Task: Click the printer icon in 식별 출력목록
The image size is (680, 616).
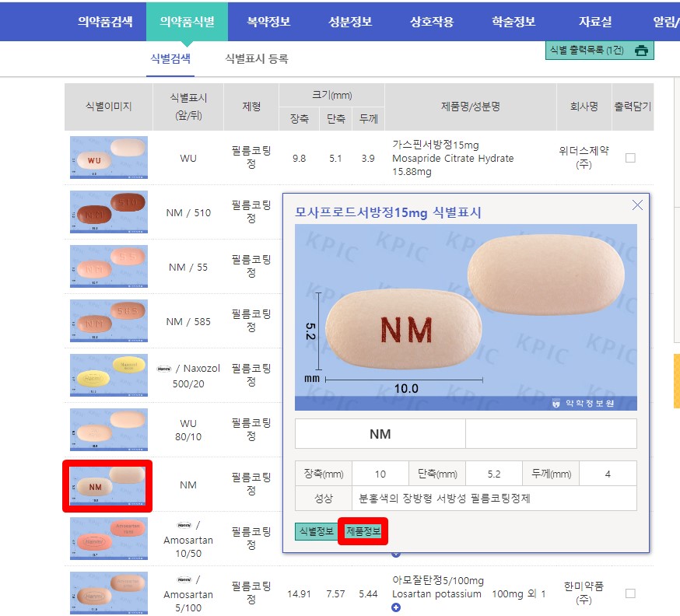Action: click(x=641, y=51)
